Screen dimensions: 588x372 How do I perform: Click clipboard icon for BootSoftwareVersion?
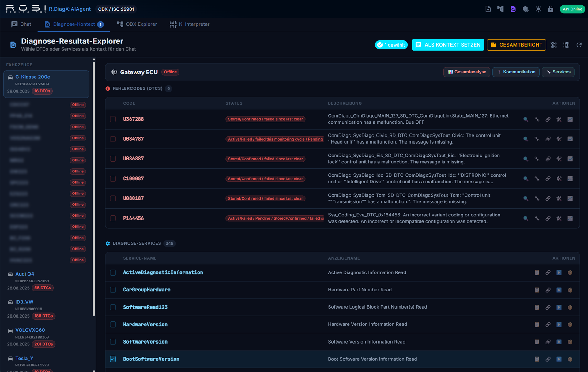coord(537,359)
